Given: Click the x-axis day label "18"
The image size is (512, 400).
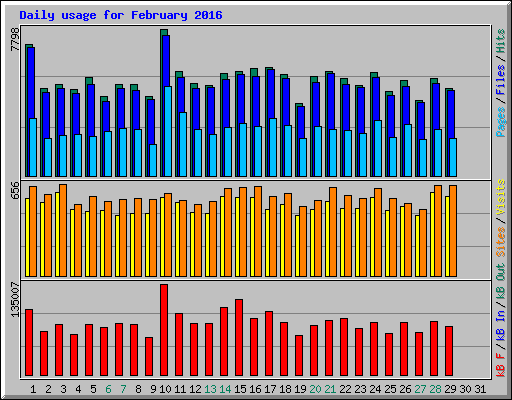Looking at the screenshot, I should [x=285, y=389].
